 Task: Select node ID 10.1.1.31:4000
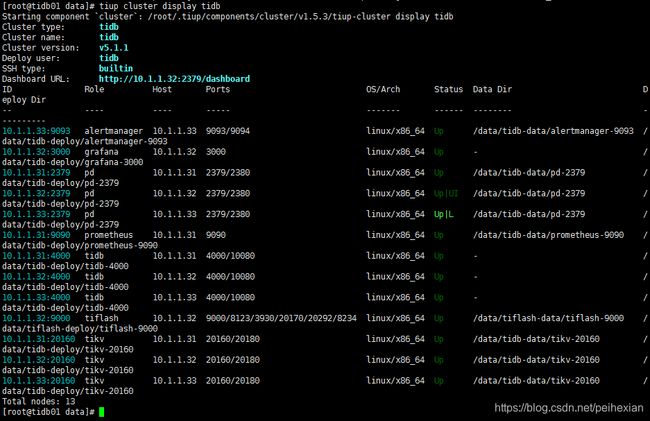click(x=36, y=256)
